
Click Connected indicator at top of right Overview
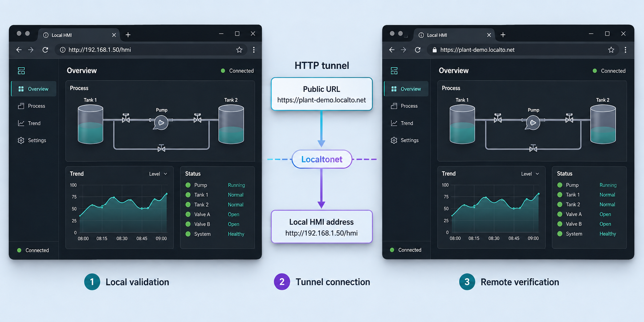[609, 71]
